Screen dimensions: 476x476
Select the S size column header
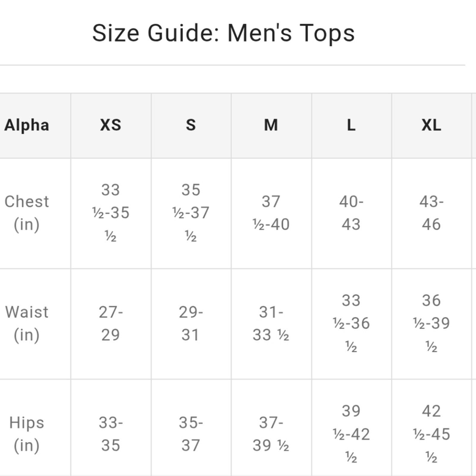(191, 126)
